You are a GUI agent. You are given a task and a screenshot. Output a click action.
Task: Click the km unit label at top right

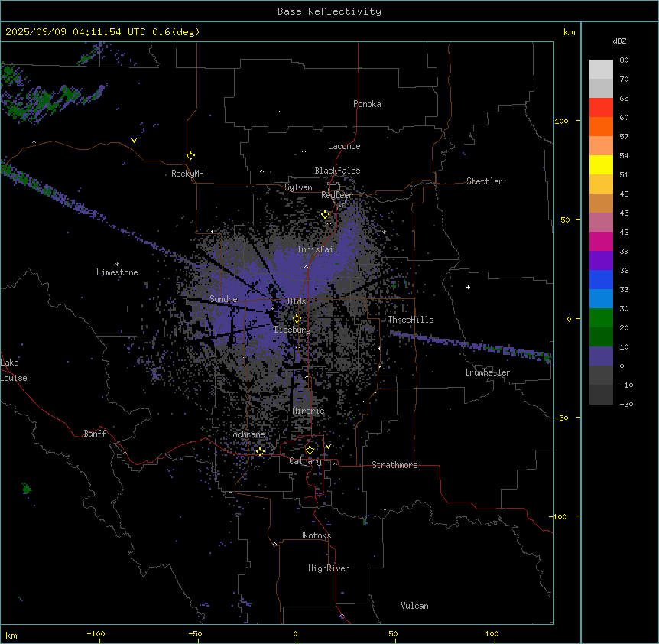(570, 32)
